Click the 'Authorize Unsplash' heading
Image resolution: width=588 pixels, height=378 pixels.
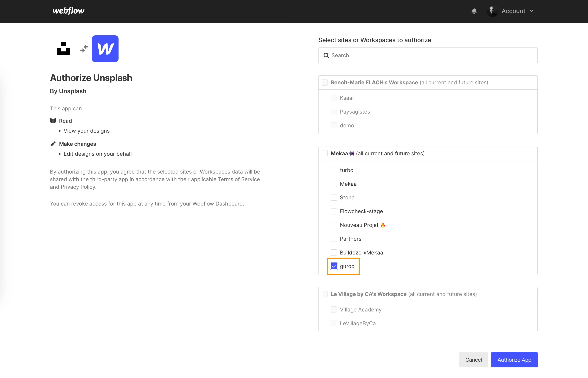(91, 78)
